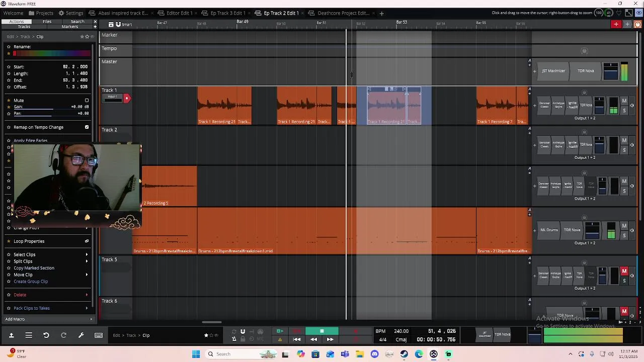The width and height of the screenshot is (644, 362).
Task: Open the wrench settings icon
Action: point(81,335)
